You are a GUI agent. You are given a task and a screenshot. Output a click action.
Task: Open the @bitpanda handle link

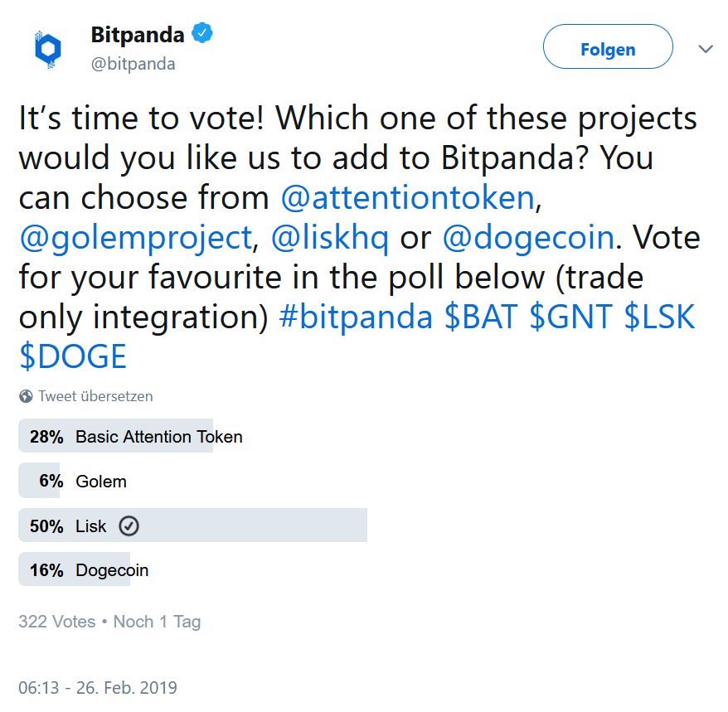[133, 64]
